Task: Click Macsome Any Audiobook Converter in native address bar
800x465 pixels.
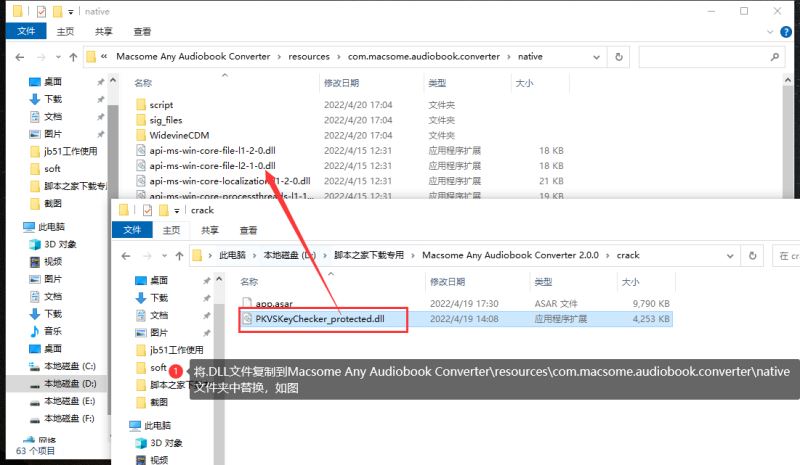Action: pos(193,57)
